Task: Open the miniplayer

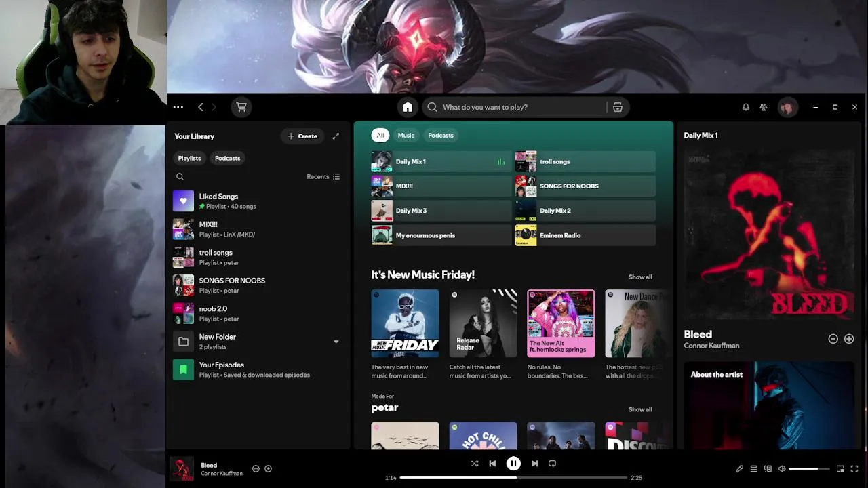Action: (840, 468)
